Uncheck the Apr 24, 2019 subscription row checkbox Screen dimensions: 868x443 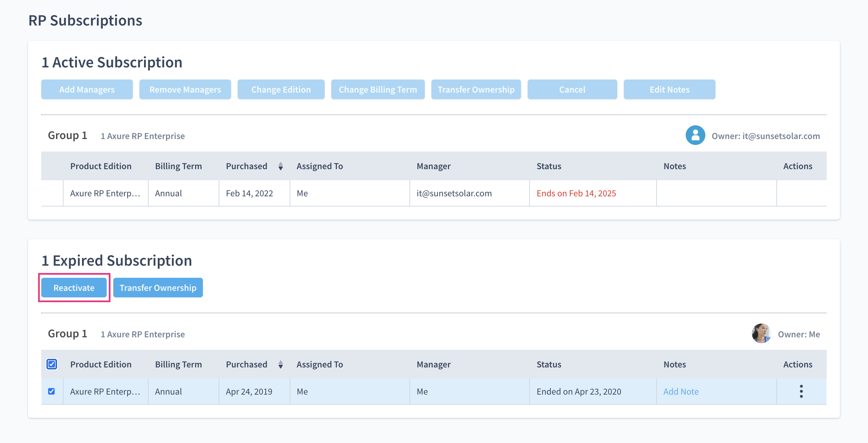click(52, 391)
